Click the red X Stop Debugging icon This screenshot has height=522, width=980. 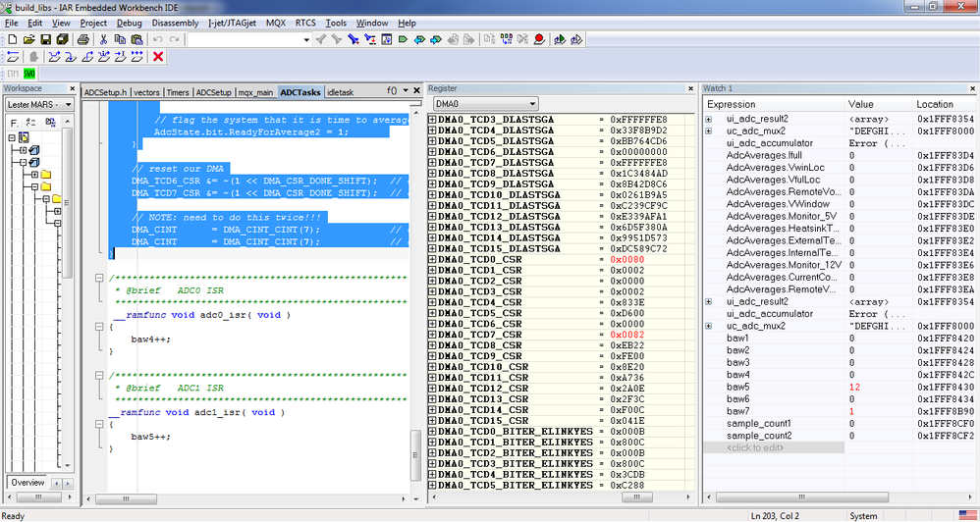pyautogui.click(x=158, y=57)
